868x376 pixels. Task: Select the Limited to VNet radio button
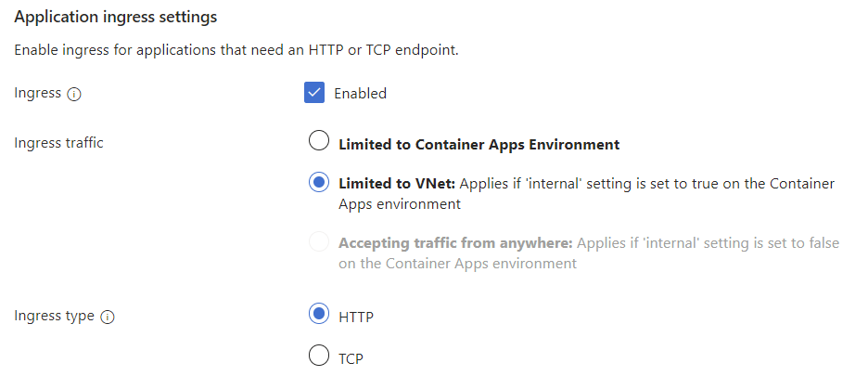(x=318, y=182)
